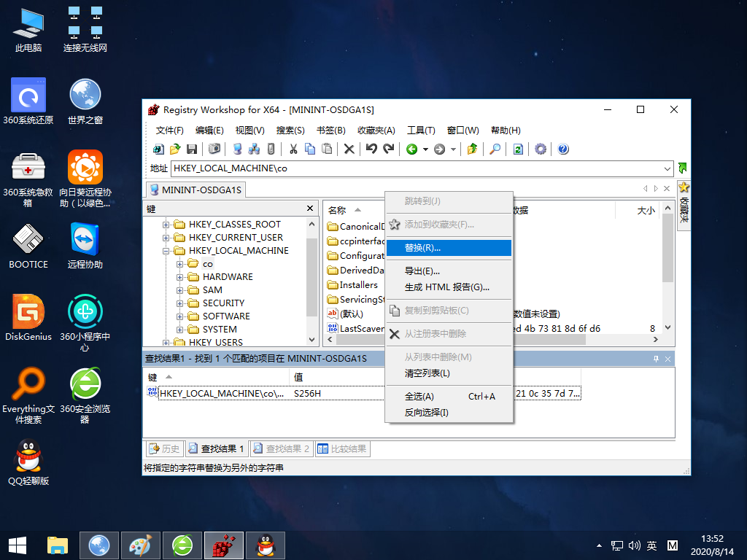Switch to 历史 tab
The width and height of the screenshot is (747, 560).
click(164, 448)
